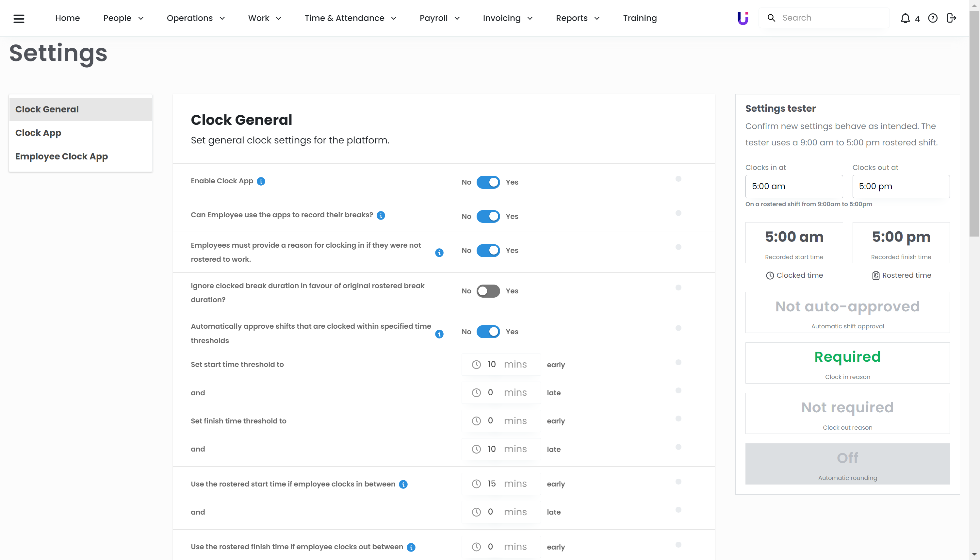Screen dimensions: 980x560
Task: Click info icon next to Enable Clock App
Action: pos(261,181)
